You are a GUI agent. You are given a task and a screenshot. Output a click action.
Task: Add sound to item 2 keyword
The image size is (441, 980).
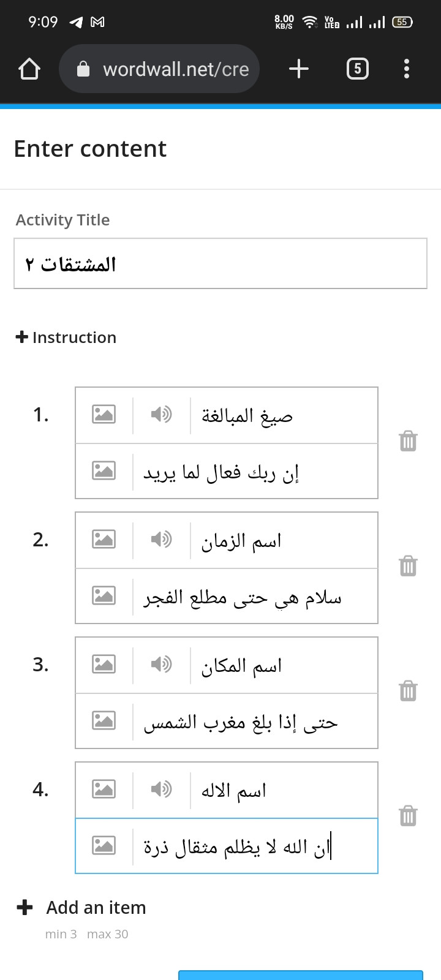(x=161, y=540)
